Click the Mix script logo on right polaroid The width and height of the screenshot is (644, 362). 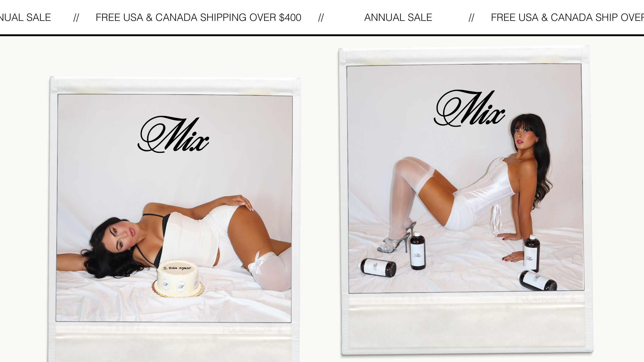point(469,108)
